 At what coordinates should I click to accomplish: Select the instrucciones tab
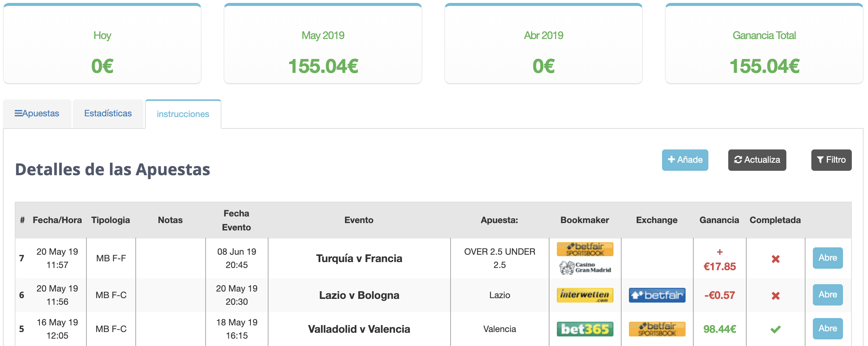pos(183,114)
